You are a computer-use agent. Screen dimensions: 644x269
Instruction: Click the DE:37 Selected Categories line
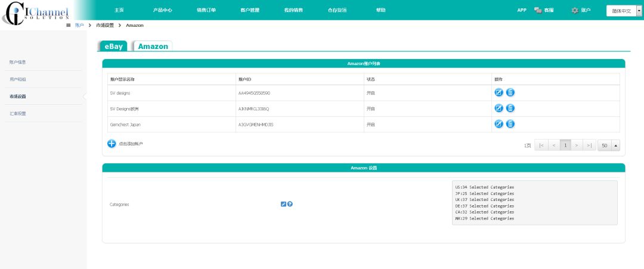tap(485, 206)
